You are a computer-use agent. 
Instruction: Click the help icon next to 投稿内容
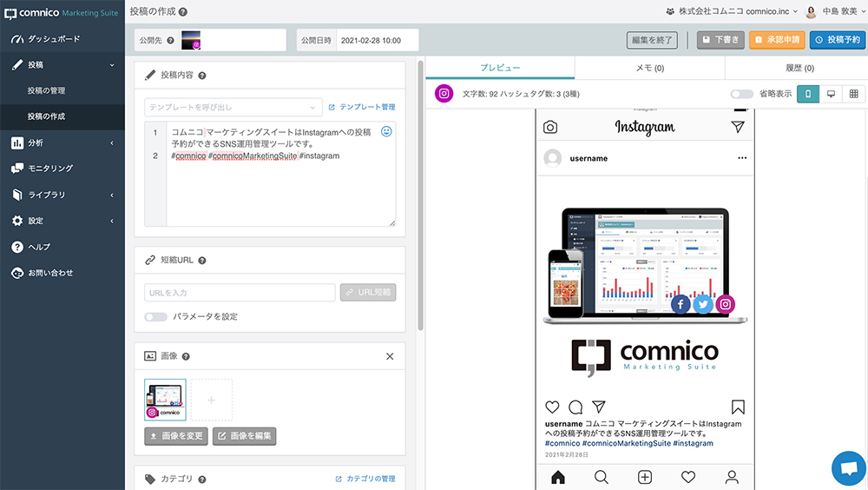(202, 76)
